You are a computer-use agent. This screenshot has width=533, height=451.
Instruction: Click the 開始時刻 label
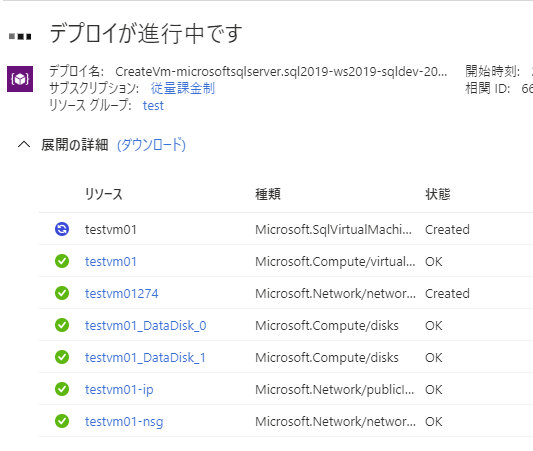pyautogui.click(x=493, y=71)
